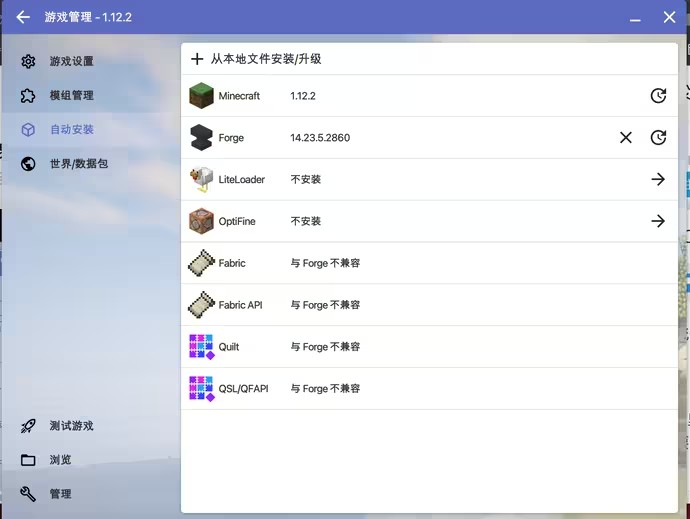Click the Minecraft label
The image size is (690, 519).
coord(239,96)
